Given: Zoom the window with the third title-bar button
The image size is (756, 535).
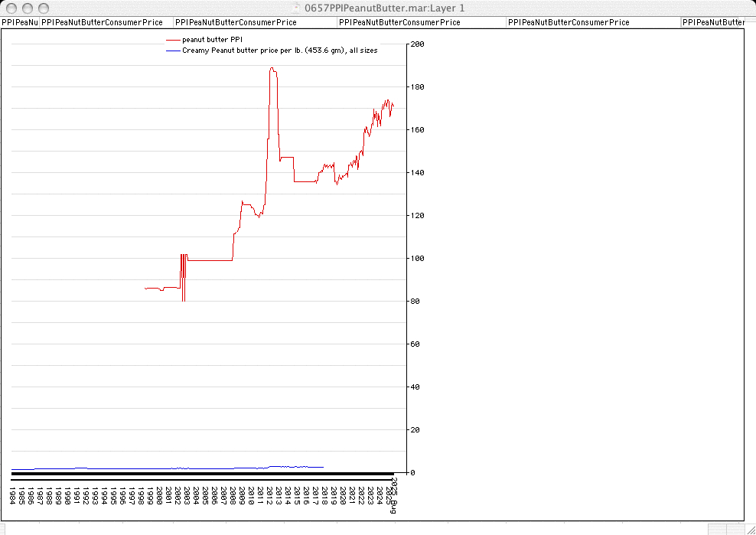Looking at the screenshot, I should (x=44, y=8).
